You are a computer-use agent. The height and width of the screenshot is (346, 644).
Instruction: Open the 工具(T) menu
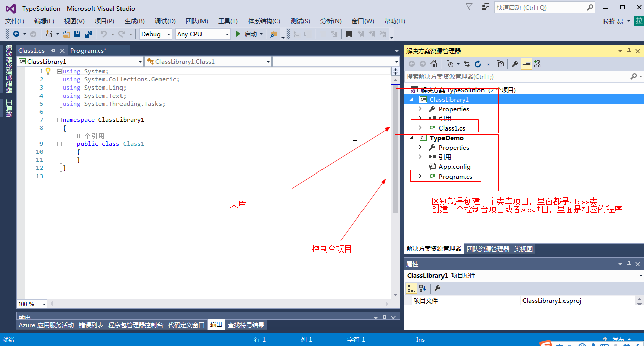[228, 21]
